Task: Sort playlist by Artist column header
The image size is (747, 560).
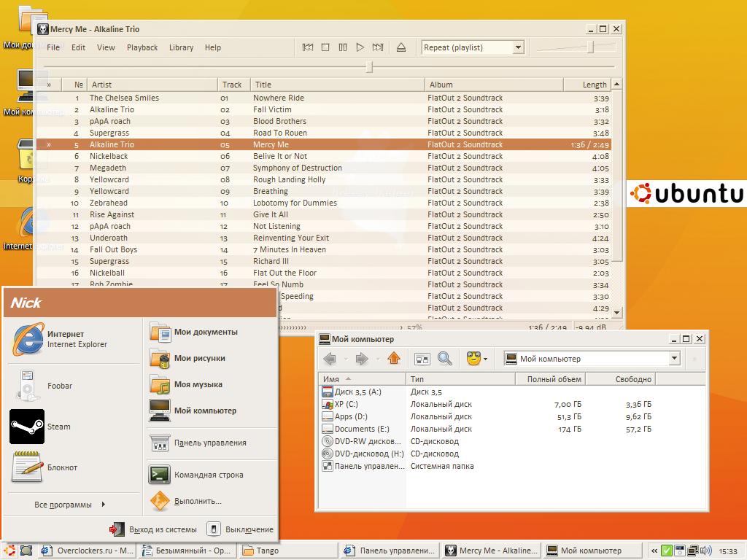Action: [x=152, y=85]
